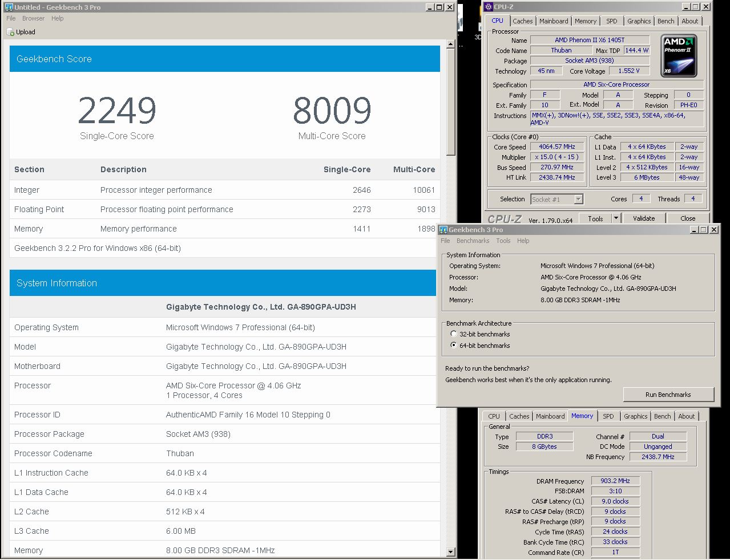This screenshot has width=730, height=560.
Task: Switch to Graphics tab in lower CPU-Z
Action: 635,416
